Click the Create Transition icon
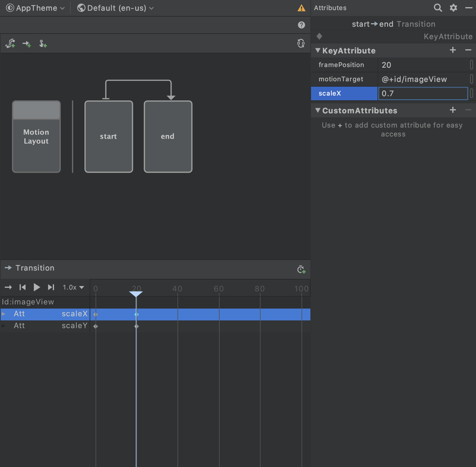The width and height of the screenshot is (476, 467). pos(27,44)
